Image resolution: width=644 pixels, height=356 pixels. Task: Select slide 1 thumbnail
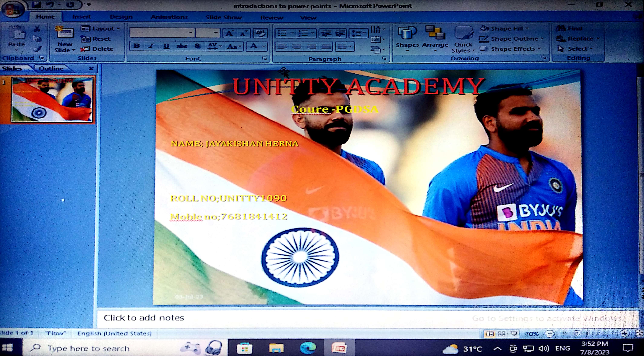[52, 99]
